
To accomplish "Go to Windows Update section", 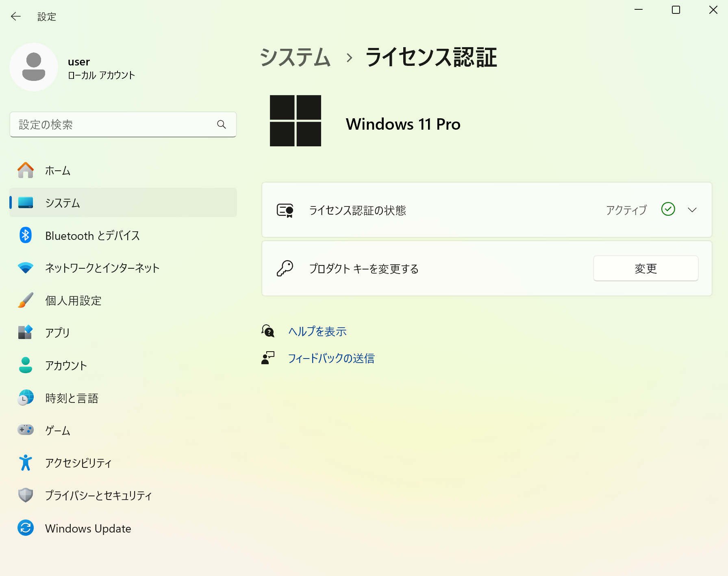I will (123, 528).
